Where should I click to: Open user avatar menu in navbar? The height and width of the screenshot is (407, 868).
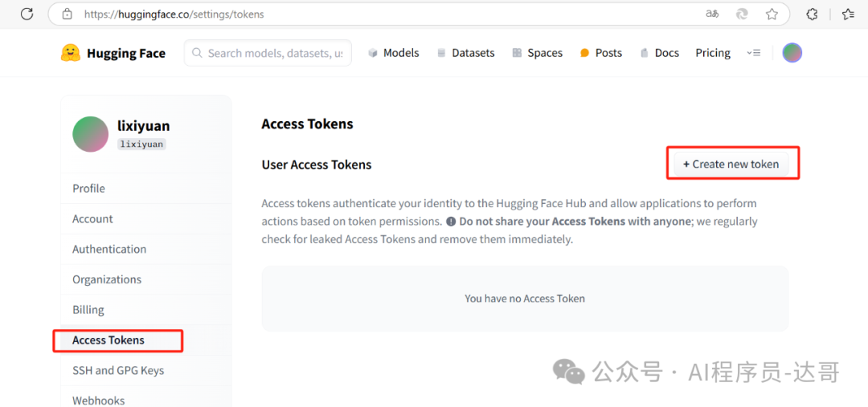[x=792, y=52]
